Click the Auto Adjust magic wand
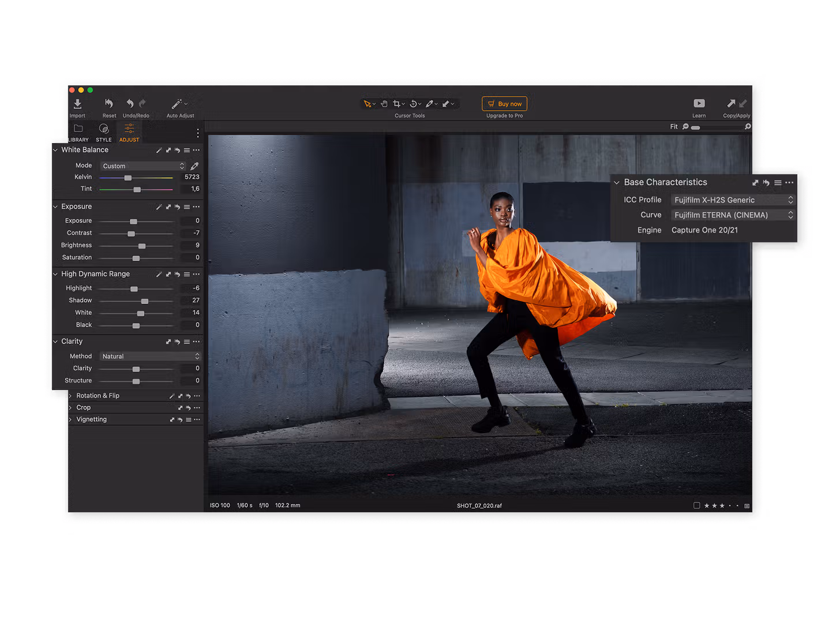 177,104
